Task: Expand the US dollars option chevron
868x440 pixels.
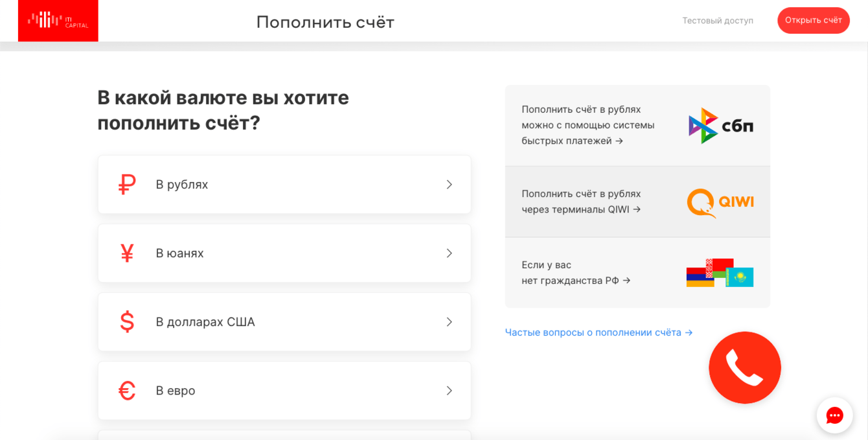Action: (x=449, y=322)
